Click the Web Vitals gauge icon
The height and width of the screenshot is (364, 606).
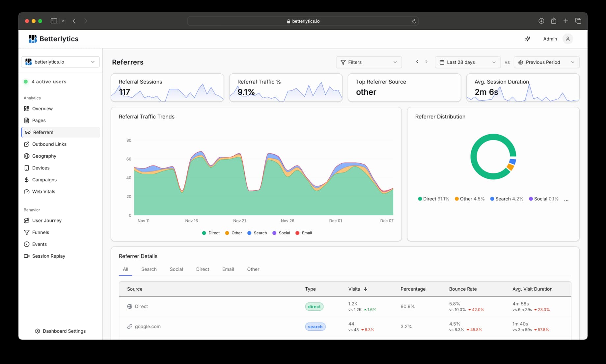click(27, 192)
